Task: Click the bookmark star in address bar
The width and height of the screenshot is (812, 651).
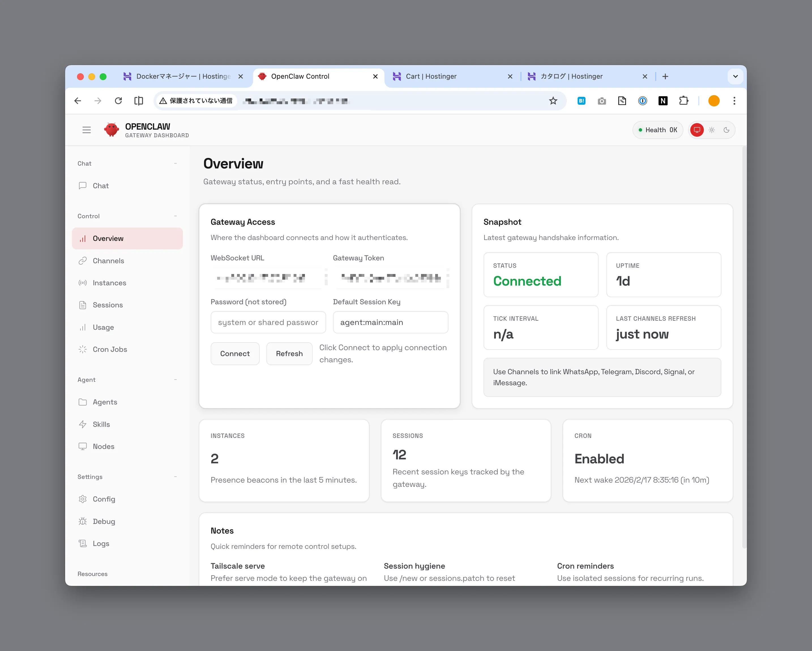Action: click(x=553, y=100)
